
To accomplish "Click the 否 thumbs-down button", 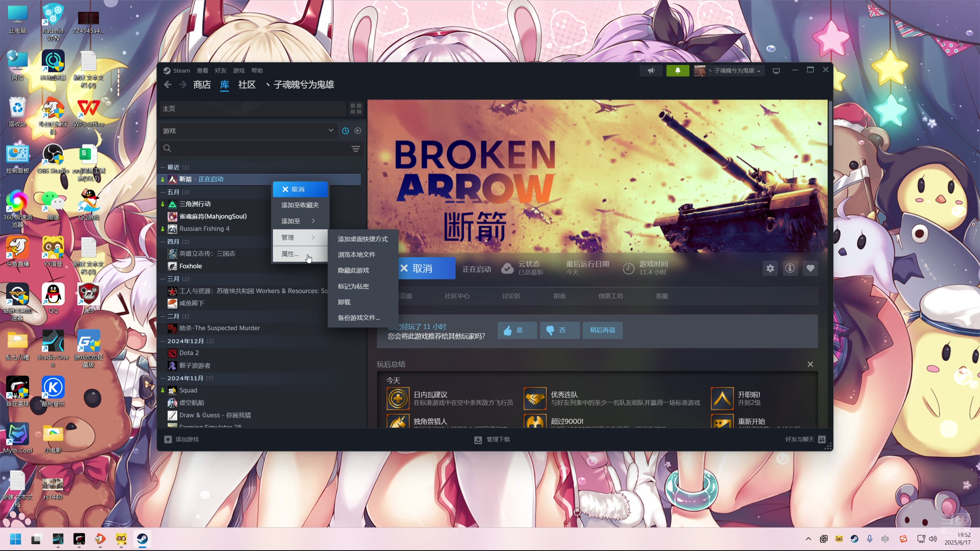I will coord(559,330).
